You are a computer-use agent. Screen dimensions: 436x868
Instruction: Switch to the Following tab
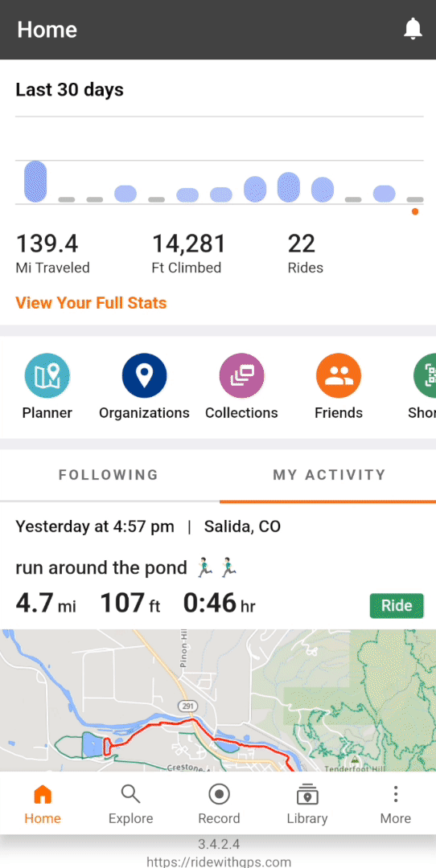click(109, 475)
